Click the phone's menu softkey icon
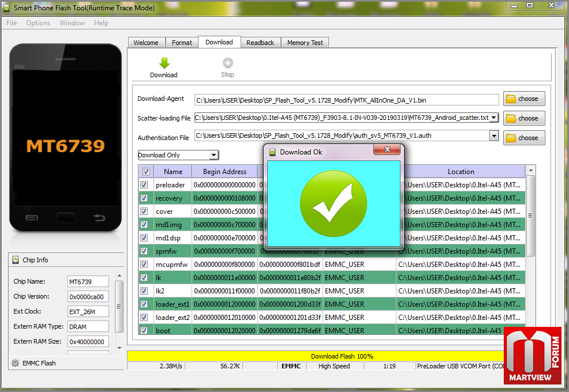This screenshot has height=392, width=569. coord(32,217)
